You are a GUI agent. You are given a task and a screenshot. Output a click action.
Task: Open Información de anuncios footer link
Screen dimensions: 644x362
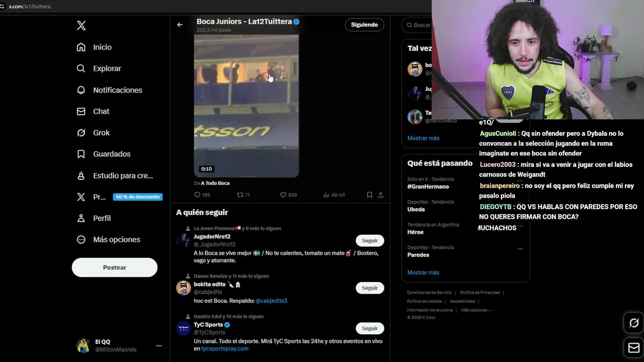(430, 310)
